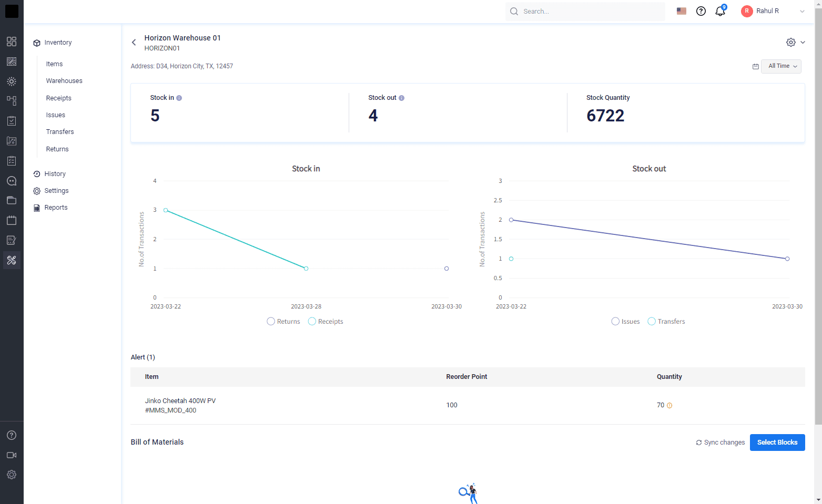Open the video camera icon at rail bottom
This screenshot has height=504, width=822.
(12, 455)
